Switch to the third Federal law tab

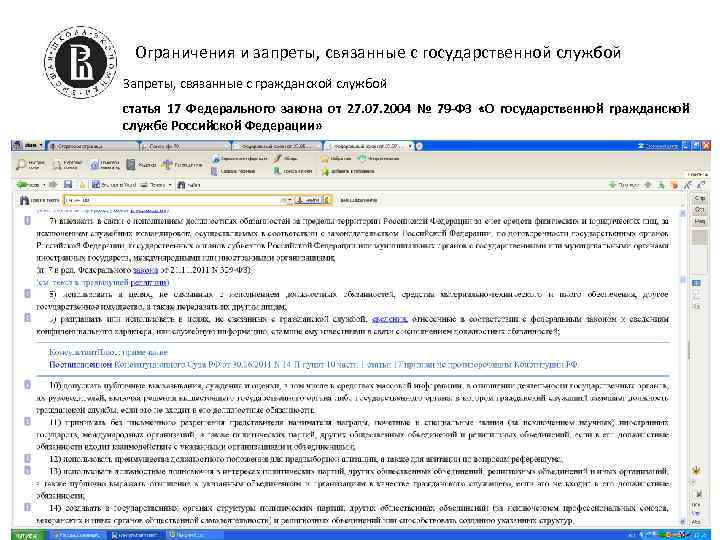[x=277, y=146]
